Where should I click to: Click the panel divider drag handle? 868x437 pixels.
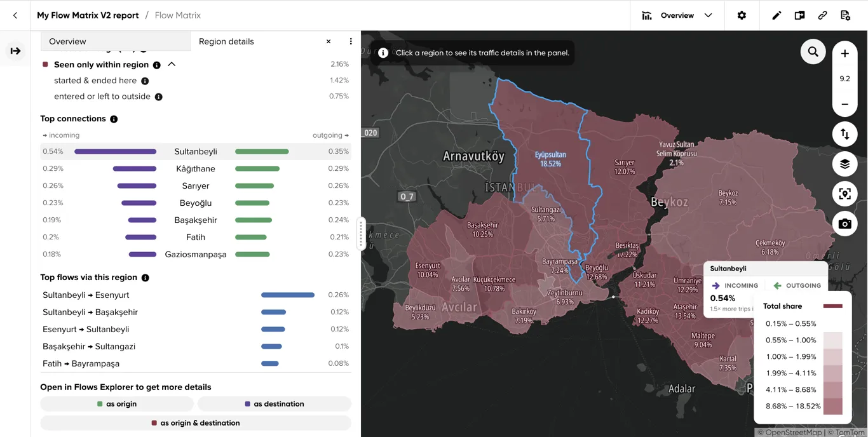[x=361, y=233]
